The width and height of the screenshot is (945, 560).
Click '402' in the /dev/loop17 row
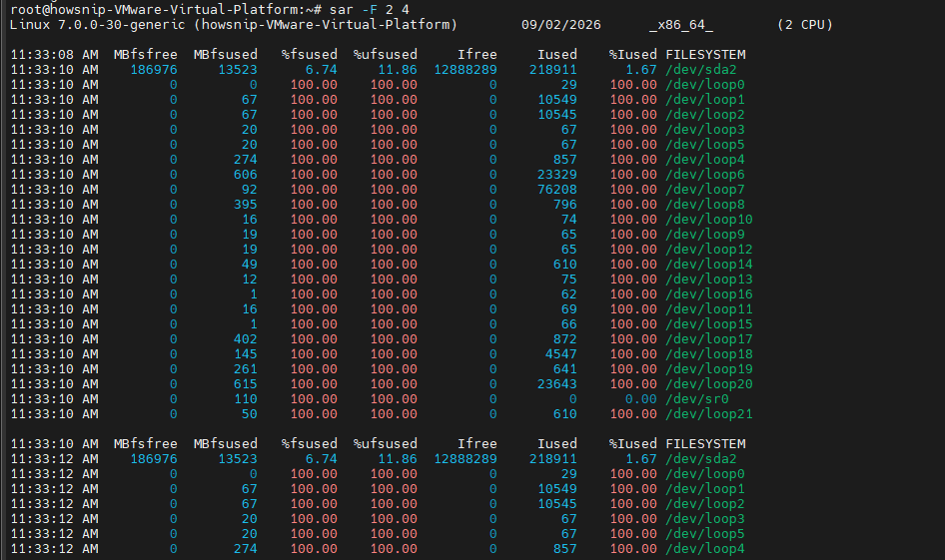246,339
